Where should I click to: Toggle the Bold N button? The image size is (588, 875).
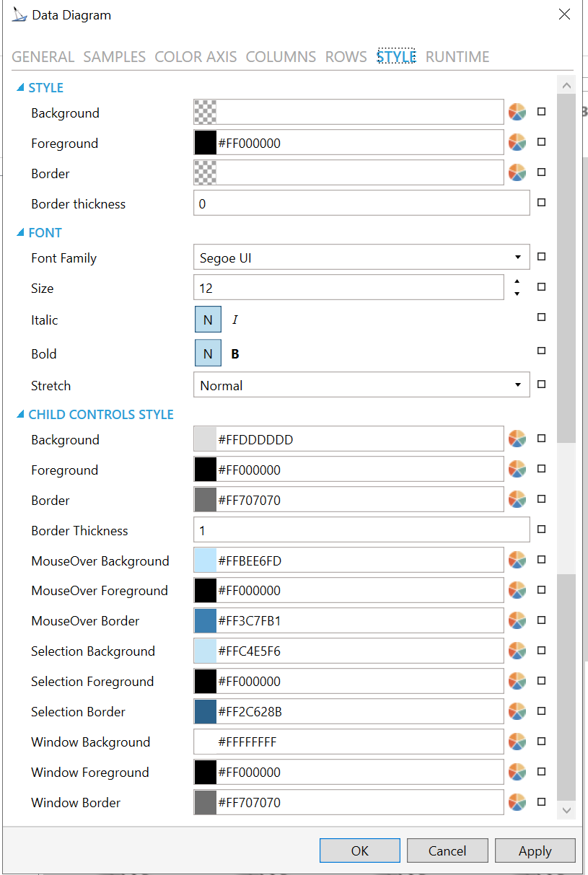[x=208, y=353]
